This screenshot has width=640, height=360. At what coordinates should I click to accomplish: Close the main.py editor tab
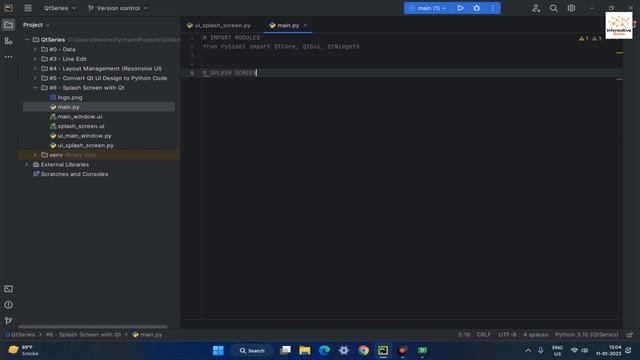pyautogui.click(x=305, y=25)
